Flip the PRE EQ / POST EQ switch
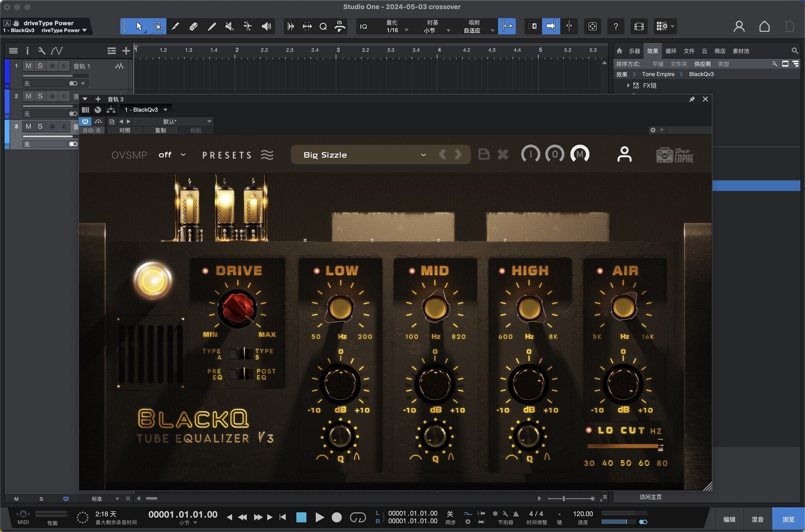 click(241, 373)
